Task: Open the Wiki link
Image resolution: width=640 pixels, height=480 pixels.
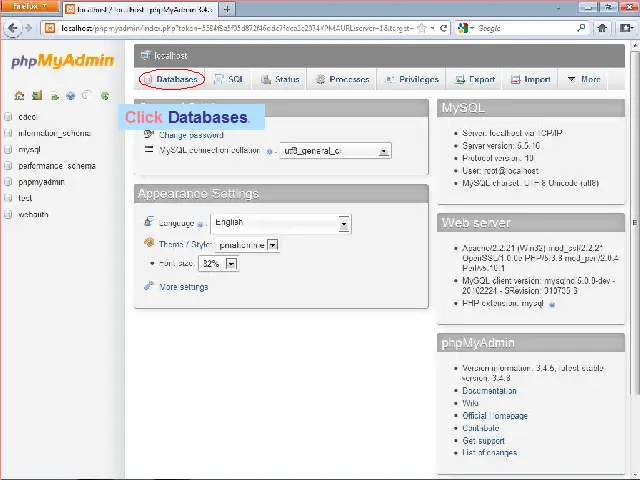Action: pos(470,403)
